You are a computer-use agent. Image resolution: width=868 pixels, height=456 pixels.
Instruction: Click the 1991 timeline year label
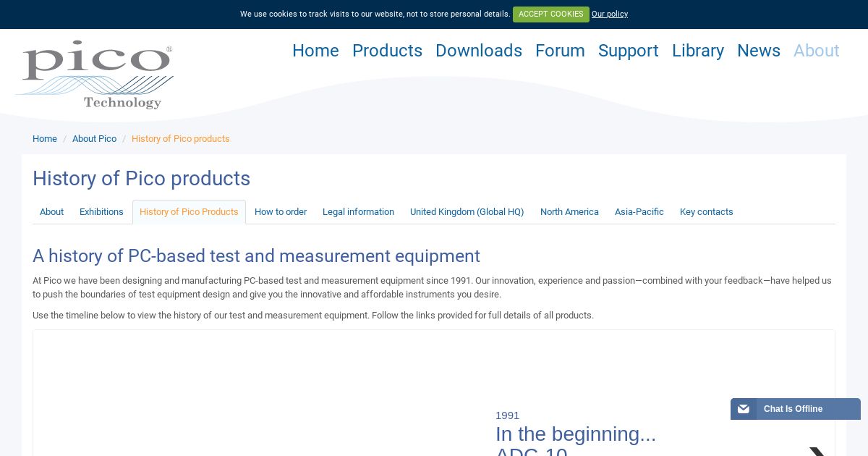point(508,415)
